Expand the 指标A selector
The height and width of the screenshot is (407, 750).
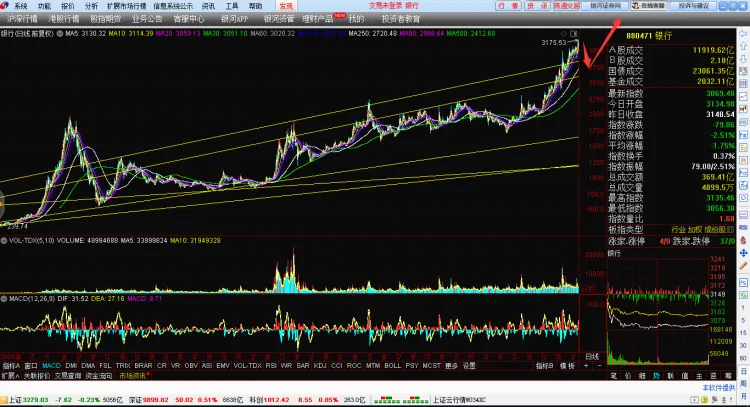pos(11,365)
